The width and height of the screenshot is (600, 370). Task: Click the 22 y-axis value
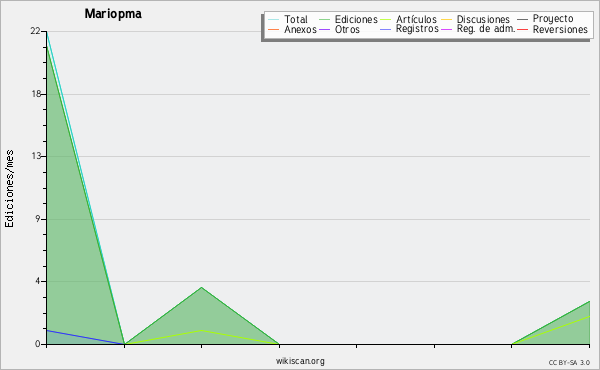pyautogui.click(x=35, y=31)
